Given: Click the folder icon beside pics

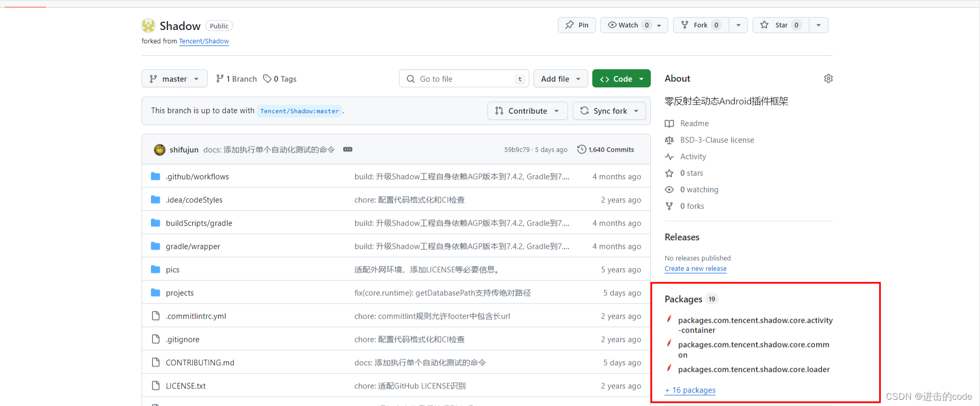Looking at the screenshot, I should coord(156,269).
